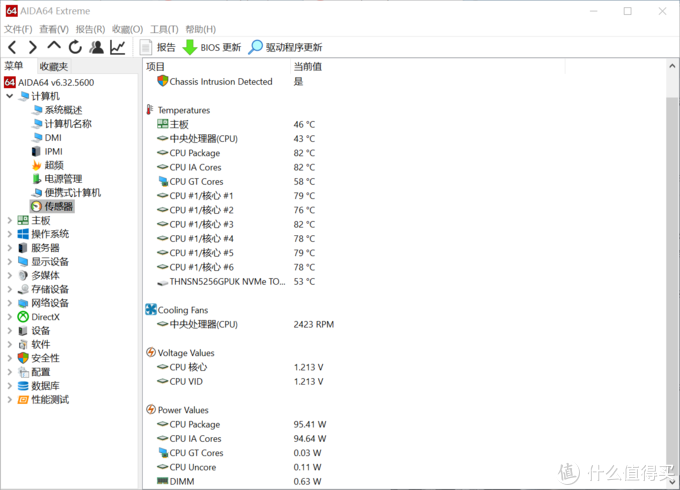The height and width of the screenshot is (490, 680).
Task: Click the Cooling Fans fan icon
Action: (x=151, y=310)
